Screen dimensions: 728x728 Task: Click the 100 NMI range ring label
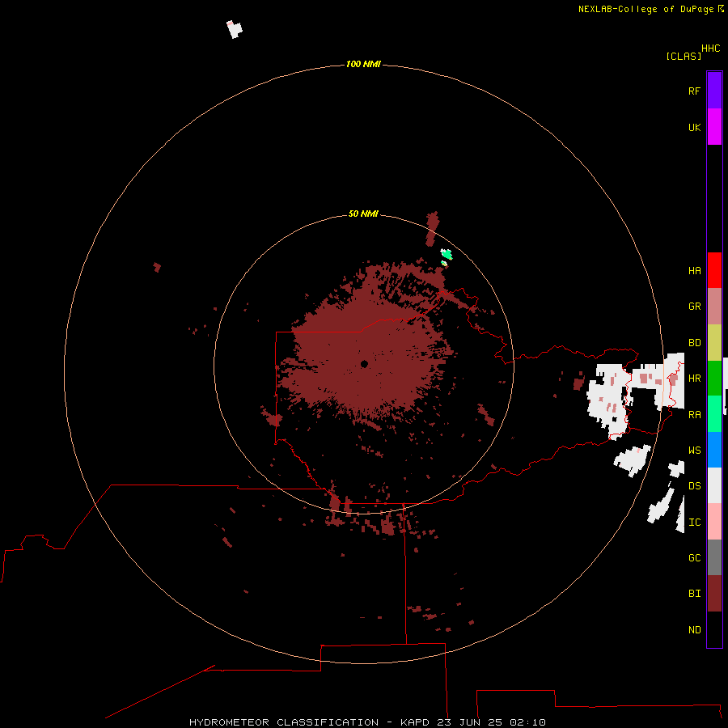point(363,64)
